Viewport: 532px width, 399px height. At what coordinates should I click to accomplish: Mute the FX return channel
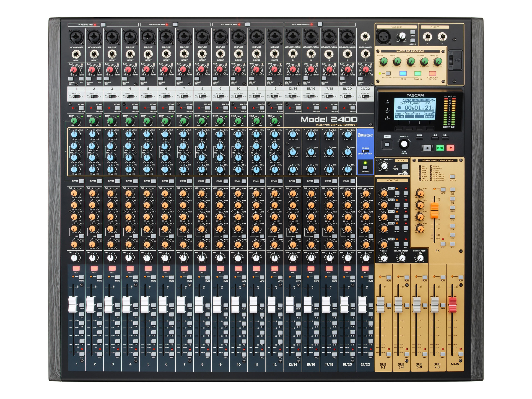click(x=443, y=190)
